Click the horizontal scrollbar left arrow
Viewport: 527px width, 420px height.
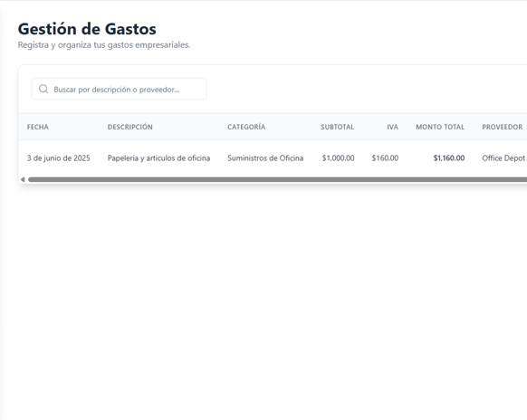(23, 179)
